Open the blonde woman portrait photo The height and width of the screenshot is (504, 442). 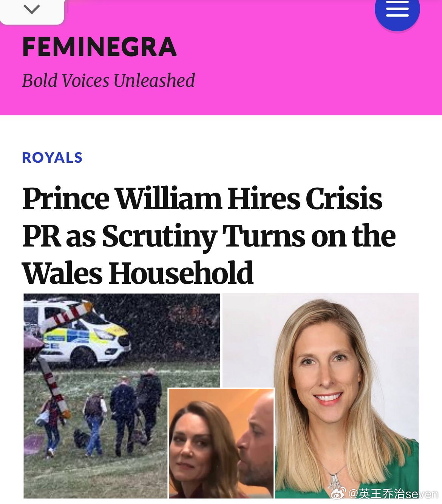320,396
